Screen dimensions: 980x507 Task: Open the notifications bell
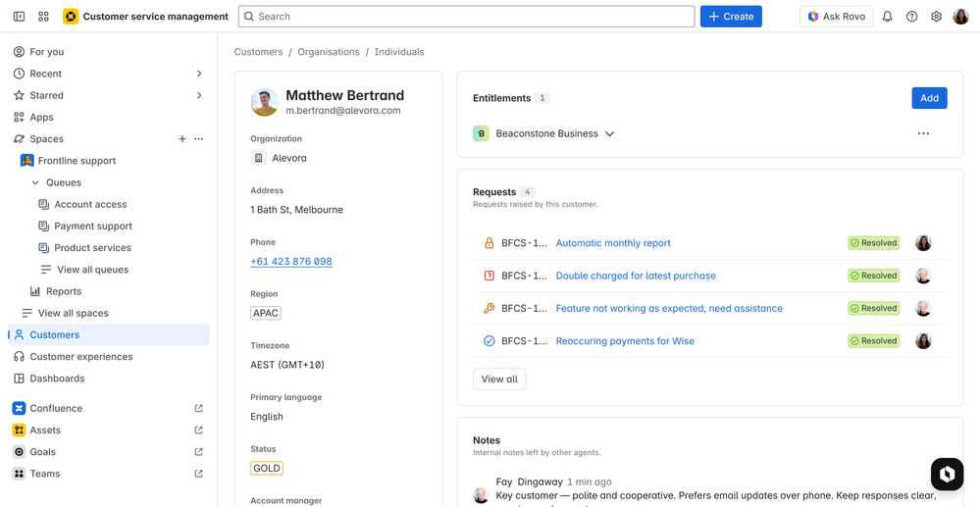pos(887,17)
